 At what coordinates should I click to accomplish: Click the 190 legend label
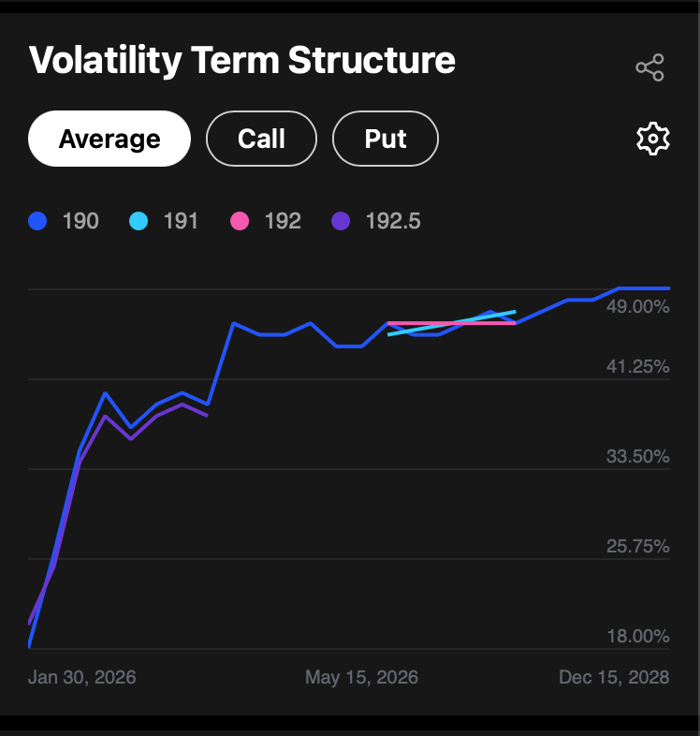(80, 221)
